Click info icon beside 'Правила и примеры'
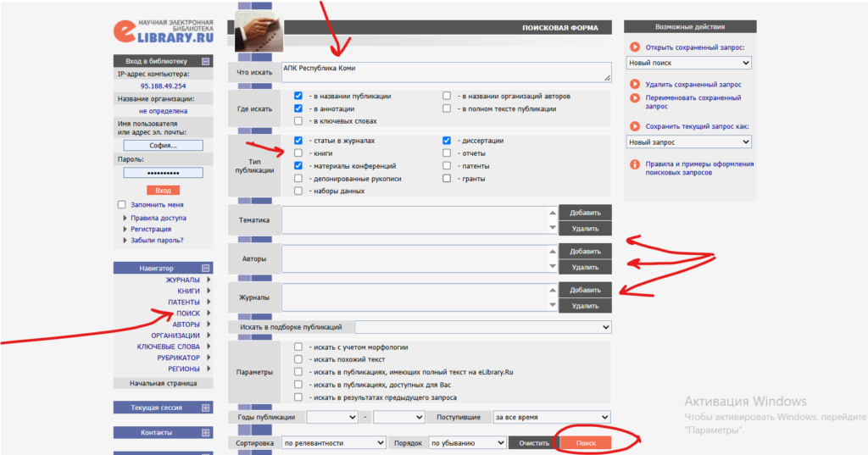This screenshot has width=868, height=455. 635,164
